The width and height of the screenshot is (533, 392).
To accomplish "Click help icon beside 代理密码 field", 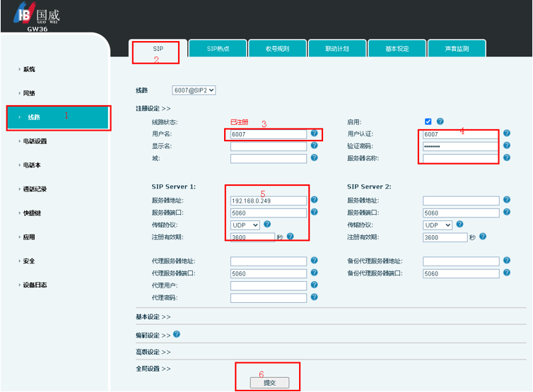I will pyautogui.click(x=314, y=297).
